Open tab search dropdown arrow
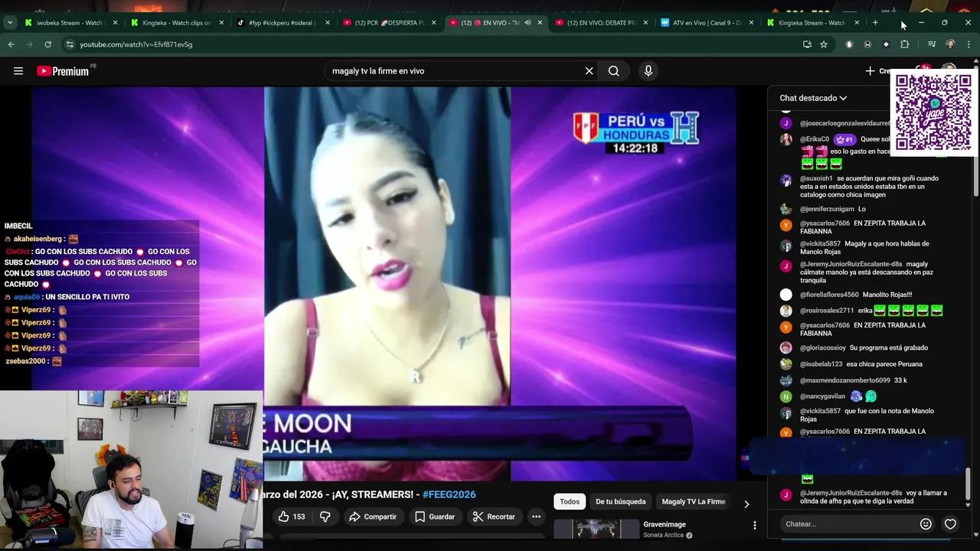Image resolution: width=980 pixels, height=551 pixels. pos(9,23)
